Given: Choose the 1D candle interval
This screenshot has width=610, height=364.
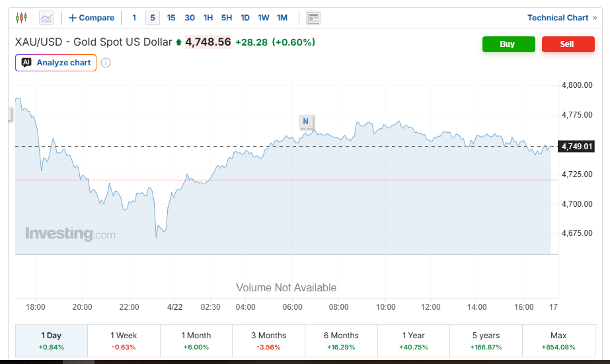Looking at the screenshot, I should tap(245, 18).
